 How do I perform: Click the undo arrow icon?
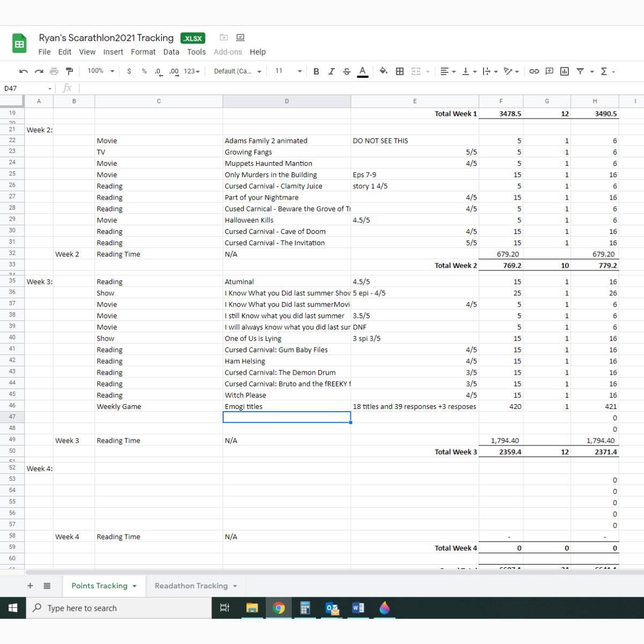click(23, 71)
